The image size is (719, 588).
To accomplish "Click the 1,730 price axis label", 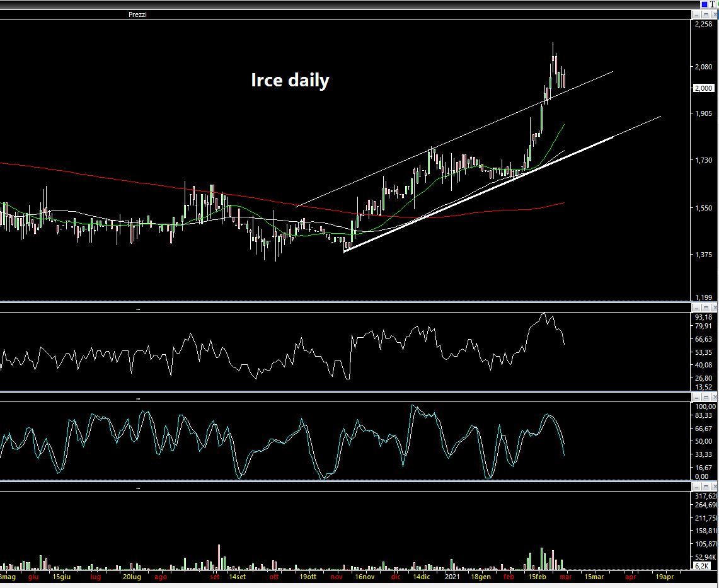I will click(703, 160).
